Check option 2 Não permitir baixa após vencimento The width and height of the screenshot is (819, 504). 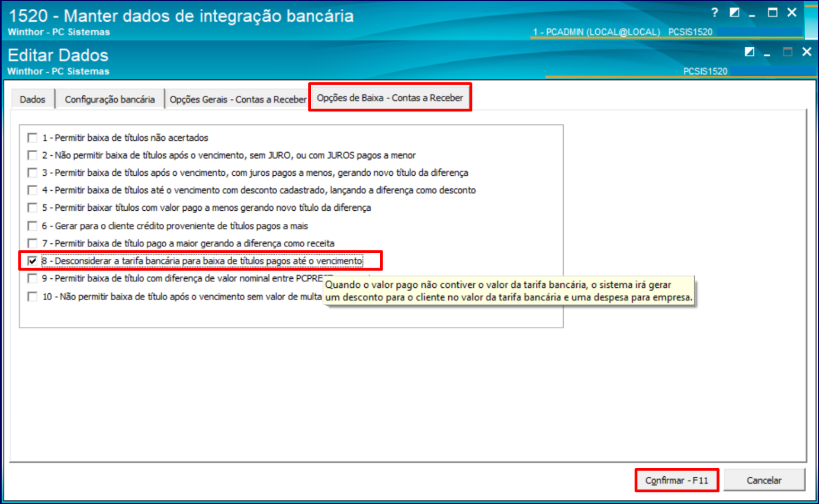(32, 156)
